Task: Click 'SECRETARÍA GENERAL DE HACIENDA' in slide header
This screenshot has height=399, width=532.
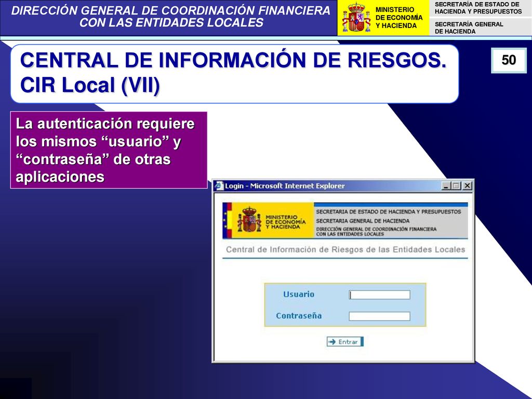Action: 469,28
